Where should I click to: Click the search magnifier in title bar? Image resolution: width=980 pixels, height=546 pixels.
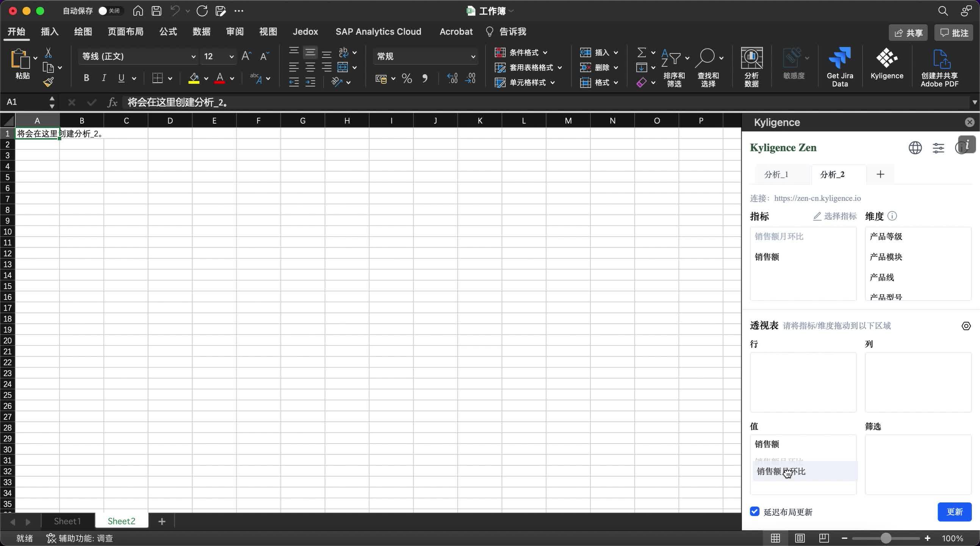(943, 11)
